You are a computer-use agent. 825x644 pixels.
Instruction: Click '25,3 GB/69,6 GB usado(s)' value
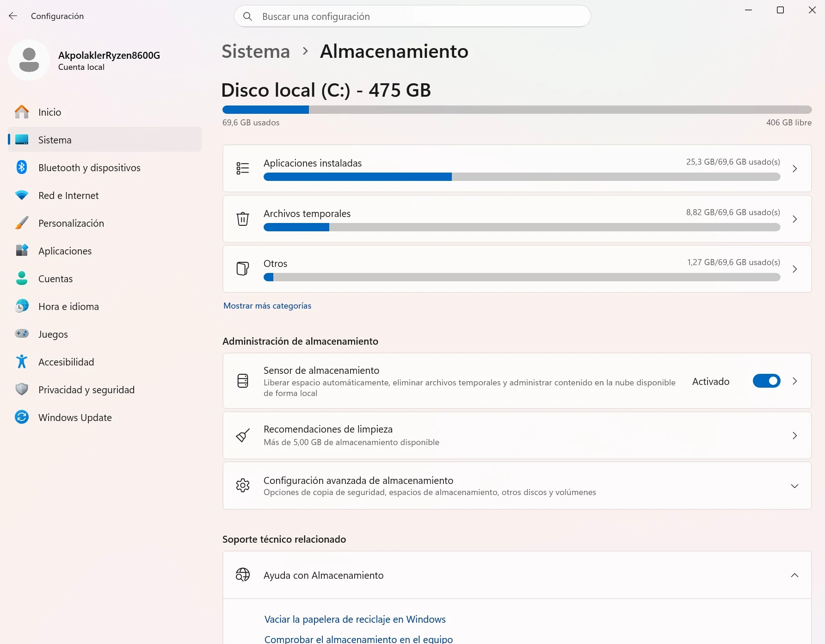point(733,162)
